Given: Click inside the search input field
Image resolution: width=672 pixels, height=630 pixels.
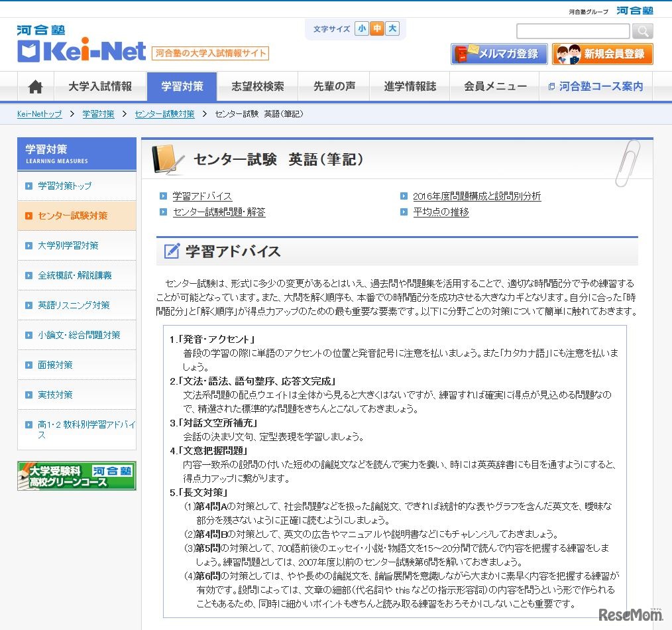Looking at the screenshot, I should [573, 31].
